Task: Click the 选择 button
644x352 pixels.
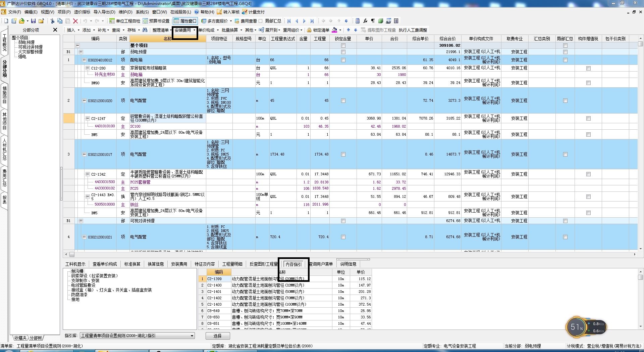Action: click(218, 336)
